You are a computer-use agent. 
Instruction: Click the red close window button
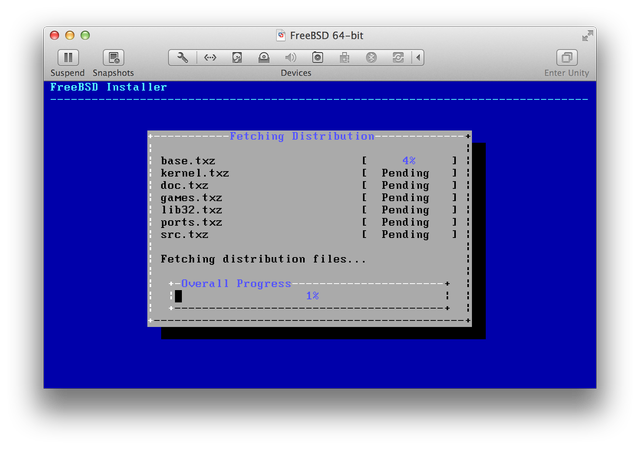click(x=54, y=36)
